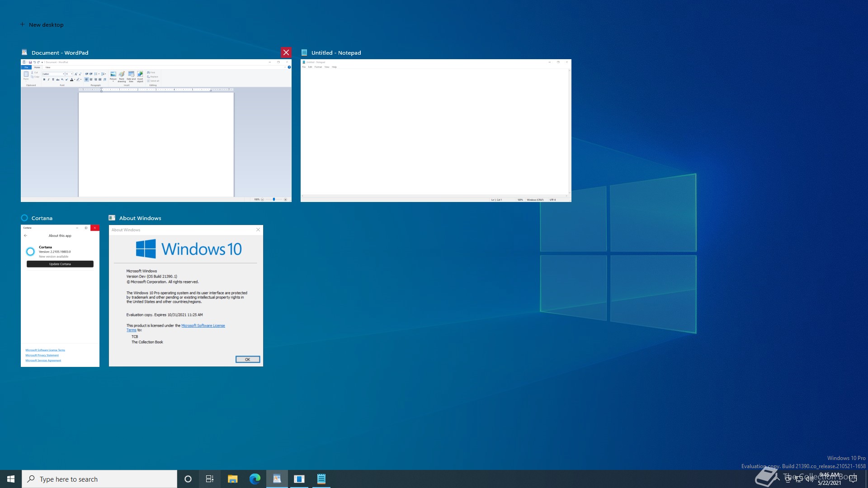Viewport: 868px width, 488px height.
Task: Open the network status tray icon
Action: [x=799, y=479]
